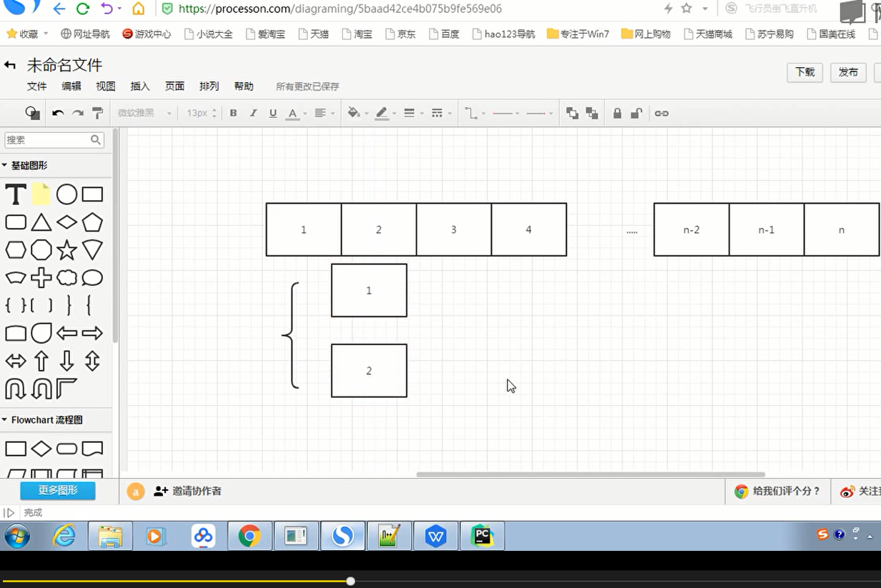Screen dimensions: 881x588
Task: Click the chain link icon in toolbar
Action: pos(662,114)
